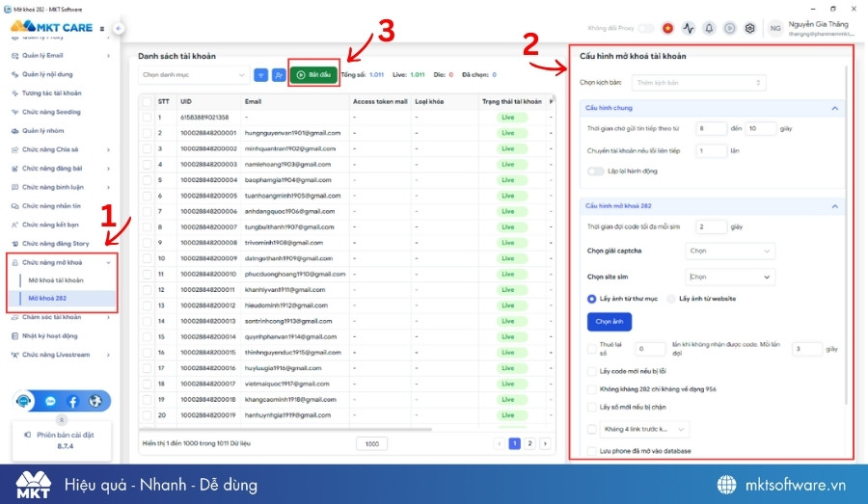This screenshot has height=504, width=868.
Task: Click the green Bắt đầu start button
Action: click(x=313, y=75)
